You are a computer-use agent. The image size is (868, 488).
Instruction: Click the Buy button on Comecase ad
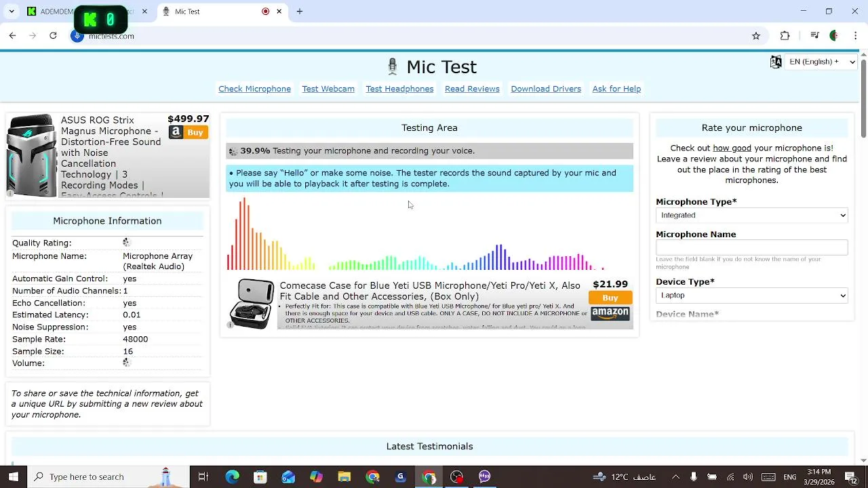(610, 298)
